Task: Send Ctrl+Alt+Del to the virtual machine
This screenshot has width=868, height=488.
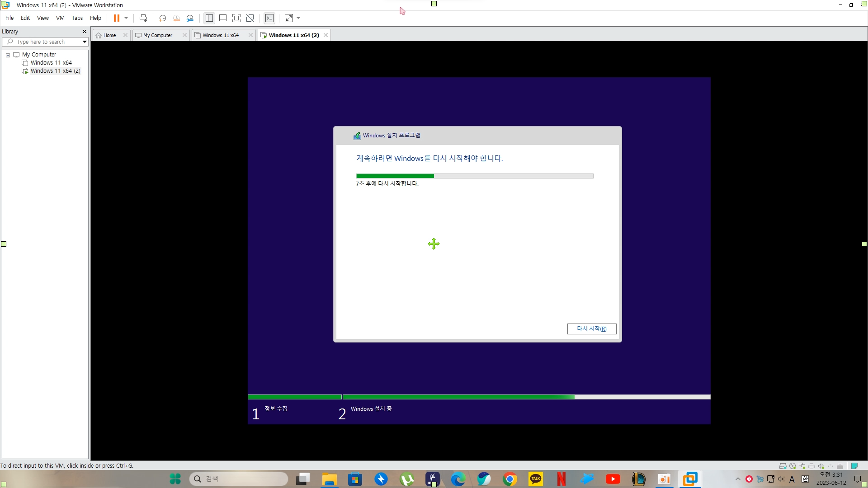Action: point(143,18)
